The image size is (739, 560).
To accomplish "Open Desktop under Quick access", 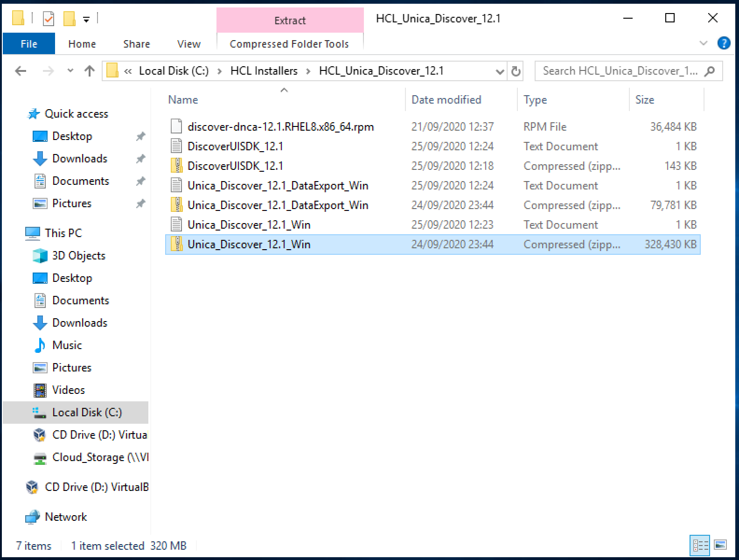I will [72, 136].
